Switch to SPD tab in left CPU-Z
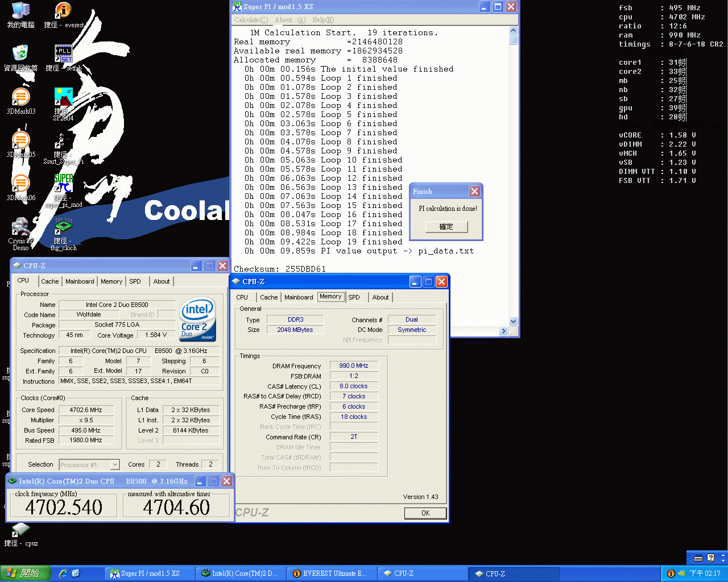The height and width of the screenshot is (582, 728). coord(135,281)
